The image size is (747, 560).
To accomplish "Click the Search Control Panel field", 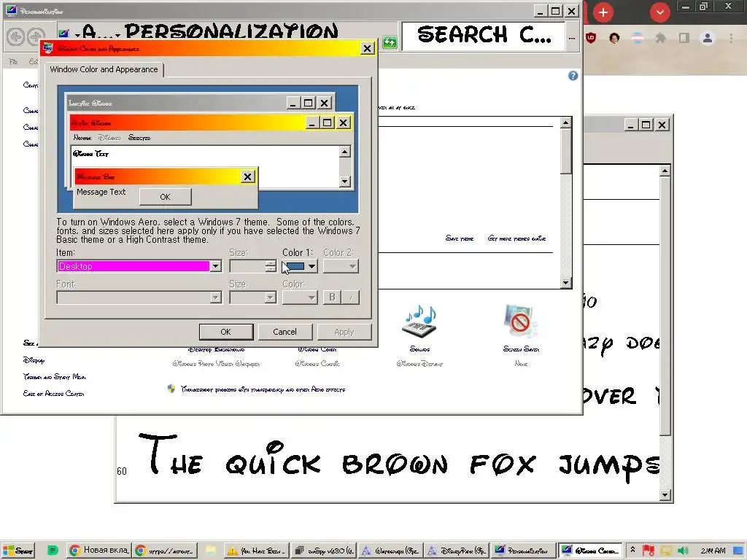I will (x=484, y=36).
